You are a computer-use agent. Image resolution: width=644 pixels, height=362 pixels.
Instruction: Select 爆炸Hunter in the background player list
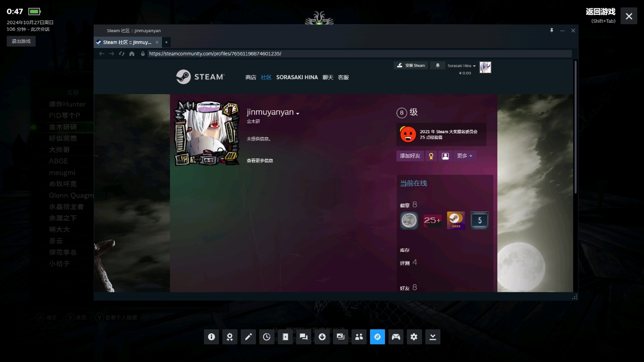coord(67,104)
